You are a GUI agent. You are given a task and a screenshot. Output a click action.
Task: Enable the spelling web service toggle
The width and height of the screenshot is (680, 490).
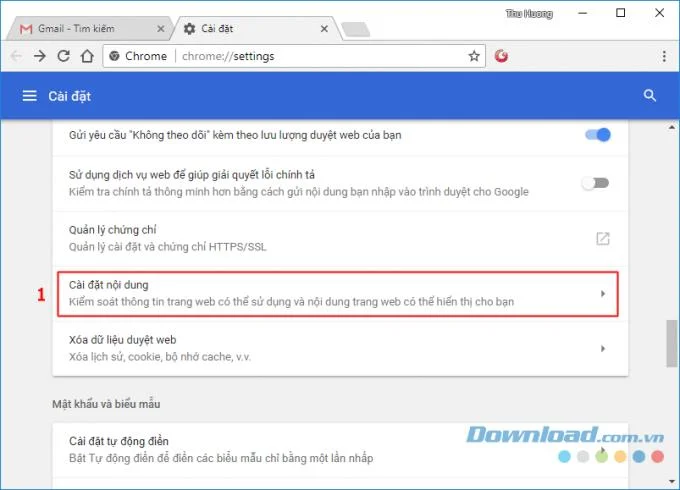pyautogui.click(x=595, y=183)
